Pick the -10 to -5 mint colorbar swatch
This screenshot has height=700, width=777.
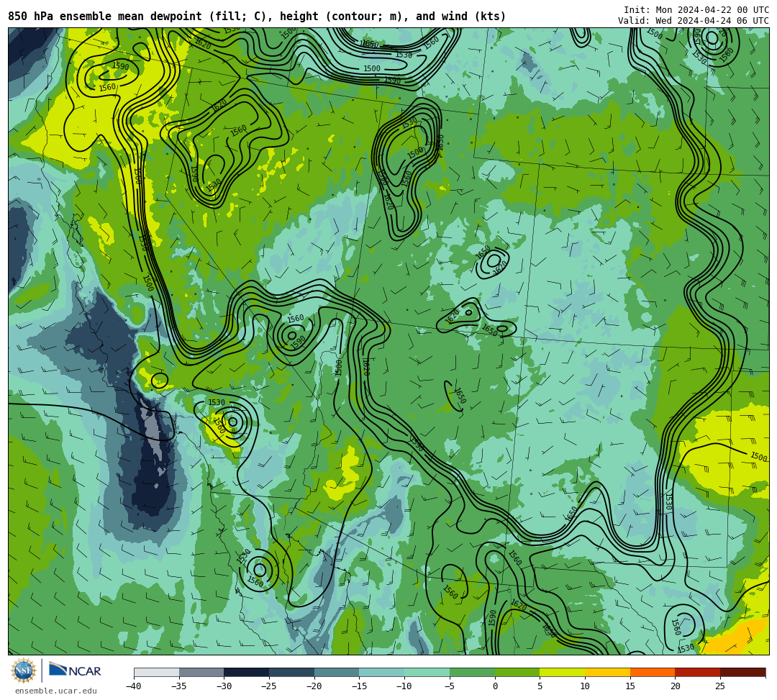tap(427, 672)
